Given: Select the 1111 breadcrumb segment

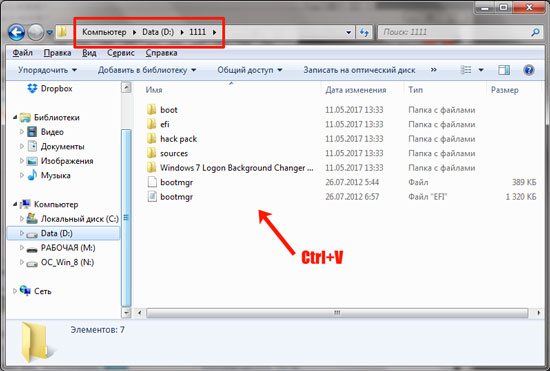Looking at the screenshot, I should [x=197, y=32].
